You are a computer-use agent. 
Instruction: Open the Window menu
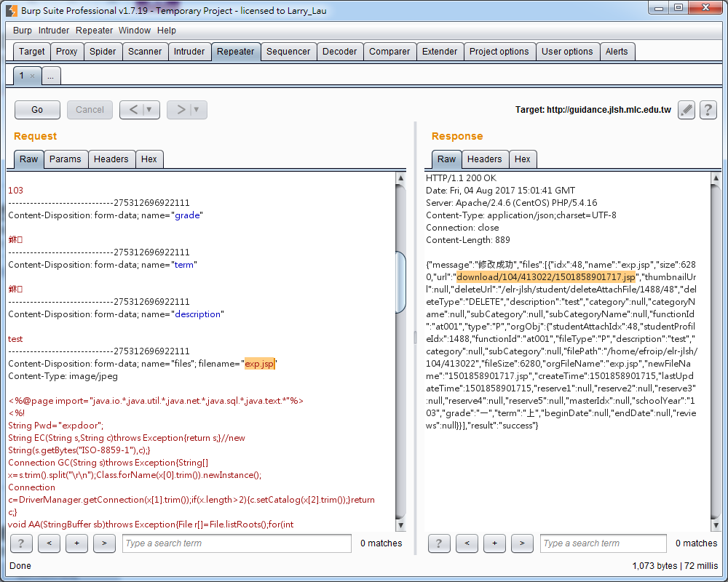[x=135, y=30]
